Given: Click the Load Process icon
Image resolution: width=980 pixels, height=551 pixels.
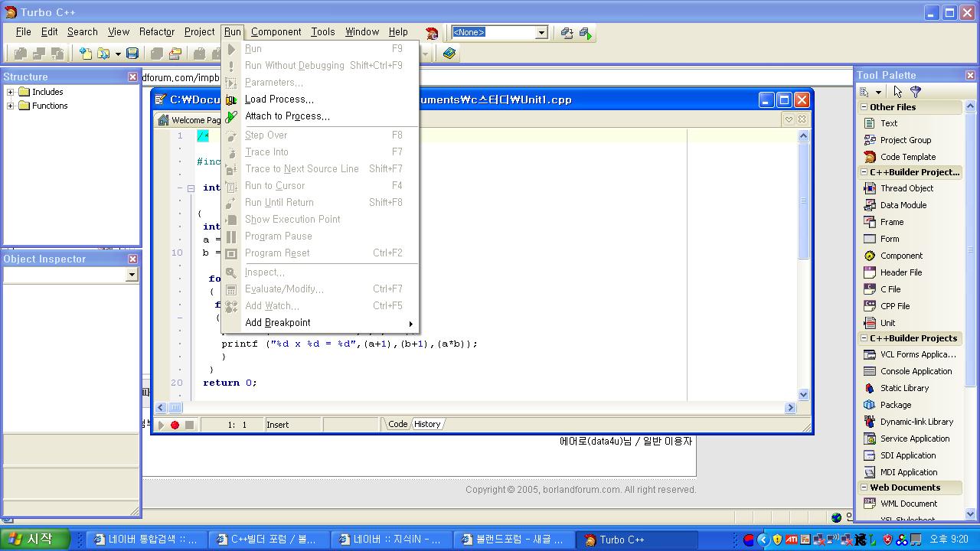Looking at the screenshot, I should pyautogui.click(x=231, y=99).
